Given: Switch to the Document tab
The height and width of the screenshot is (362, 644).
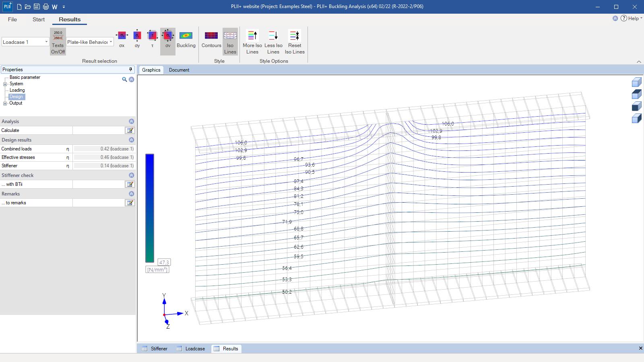Looking at the screenshot, I should [179, 70].
